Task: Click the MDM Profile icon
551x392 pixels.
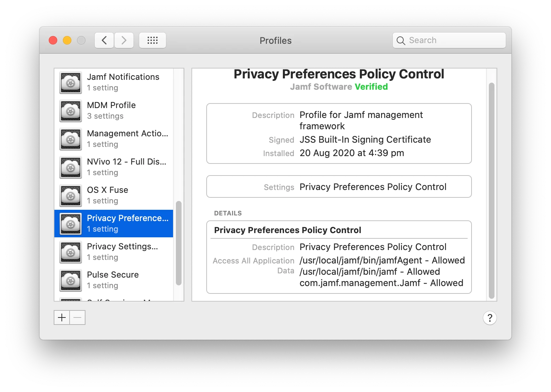Action: [x=71, y=111]
